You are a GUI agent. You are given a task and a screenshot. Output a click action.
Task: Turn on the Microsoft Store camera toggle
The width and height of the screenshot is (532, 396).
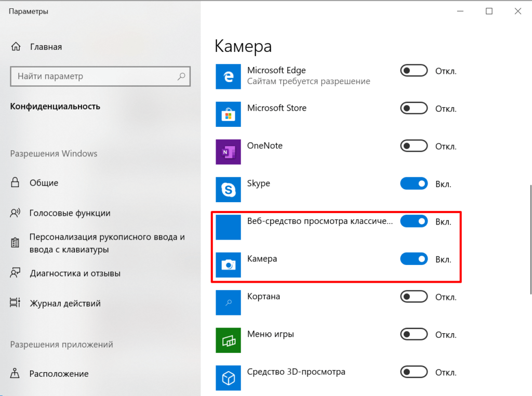pos(414,108)
